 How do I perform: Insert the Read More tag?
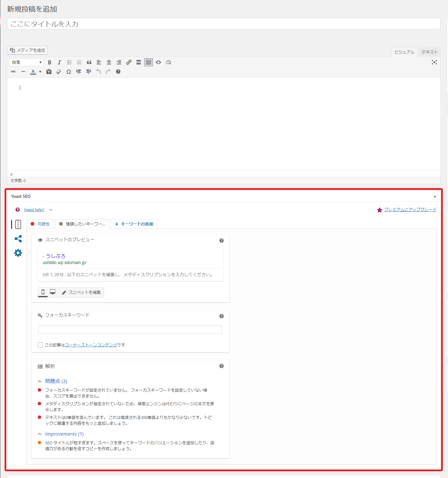[x=139, y=62]
